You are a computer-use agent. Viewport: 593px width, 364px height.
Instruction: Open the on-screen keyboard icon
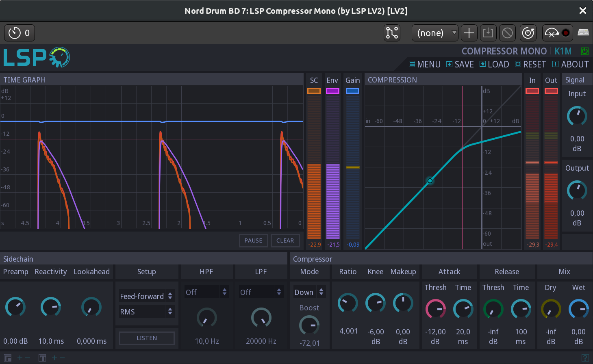pos(583,33)
